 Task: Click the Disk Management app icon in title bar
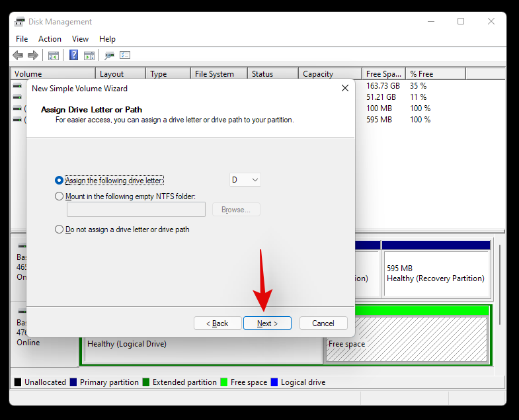pyautogui.click(x=20, y=21)
